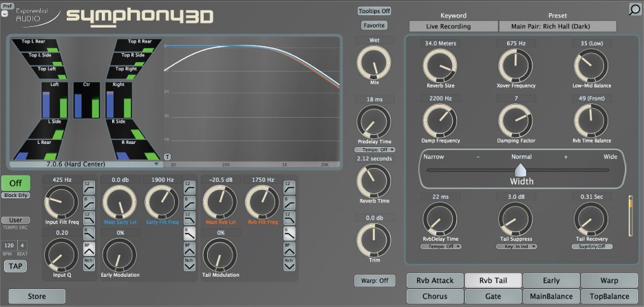This screenshot has height=307, width=644.
Task: Click the minus icon below Pref
Action: [x=5, y=13]
